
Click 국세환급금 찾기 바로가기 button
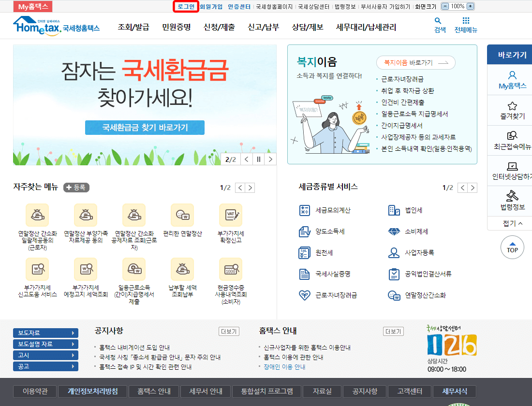[144, 128]
